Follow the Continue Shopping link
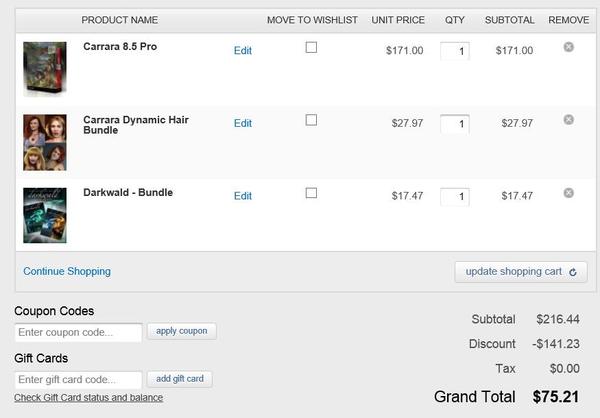Screen dimensions: 600x418 67,271
